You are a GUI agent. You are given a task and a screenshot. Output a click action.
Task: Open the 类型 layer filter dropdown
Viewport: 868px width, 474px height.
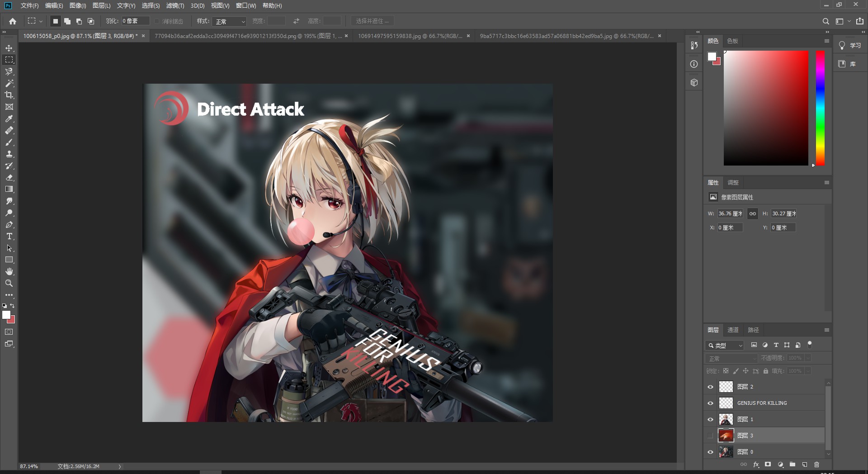click(x=724, y=345)
